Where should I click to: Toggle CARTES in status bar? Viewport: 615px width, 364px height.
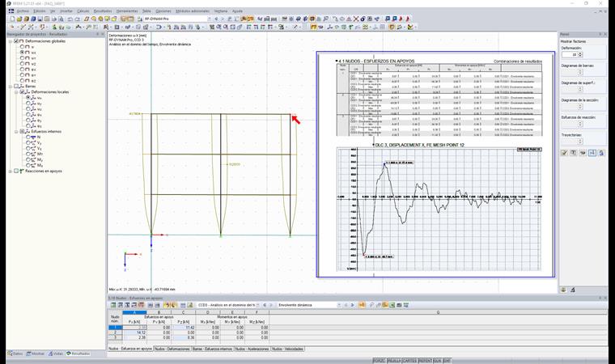pyautogui.click(x=409, y=361)
